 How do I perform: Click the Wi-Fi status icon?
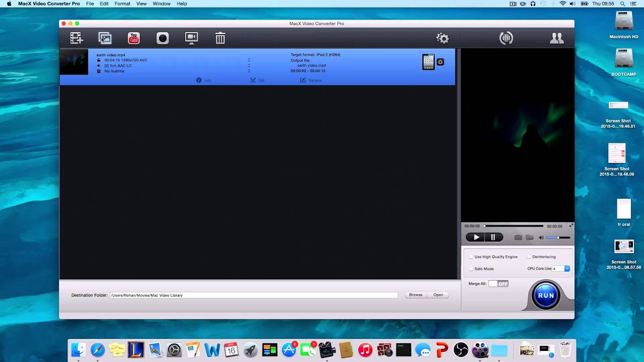[562, 4]
